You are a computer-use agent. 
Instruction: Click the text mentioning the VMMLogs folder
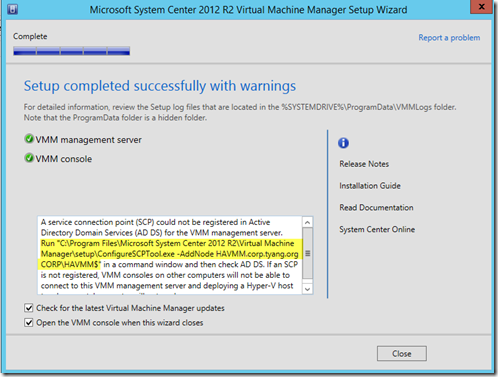pos(240,112)
